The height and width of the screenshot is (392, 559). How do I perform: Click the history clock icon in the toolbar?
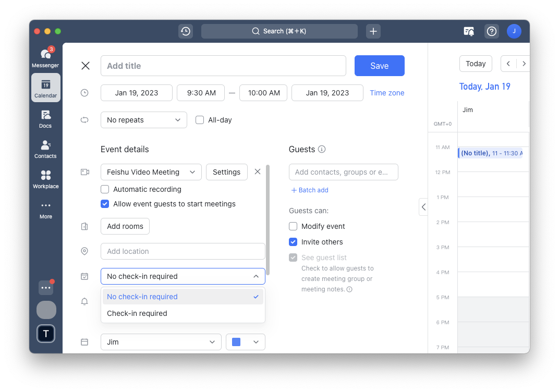tap(185, 31)
